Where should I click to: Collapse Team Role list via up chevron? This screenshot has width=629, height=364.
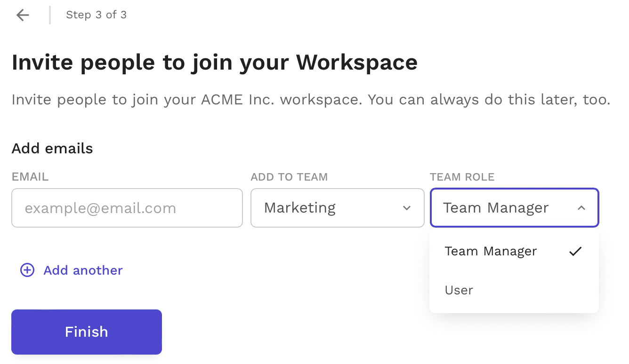click(581, 208)
